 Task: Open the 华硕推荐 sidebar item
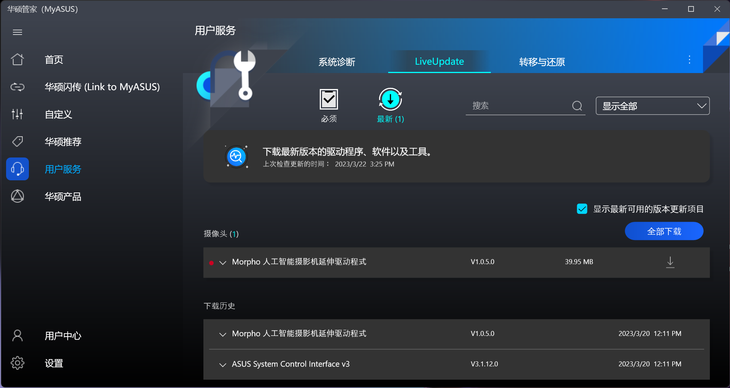click(63, 142)
